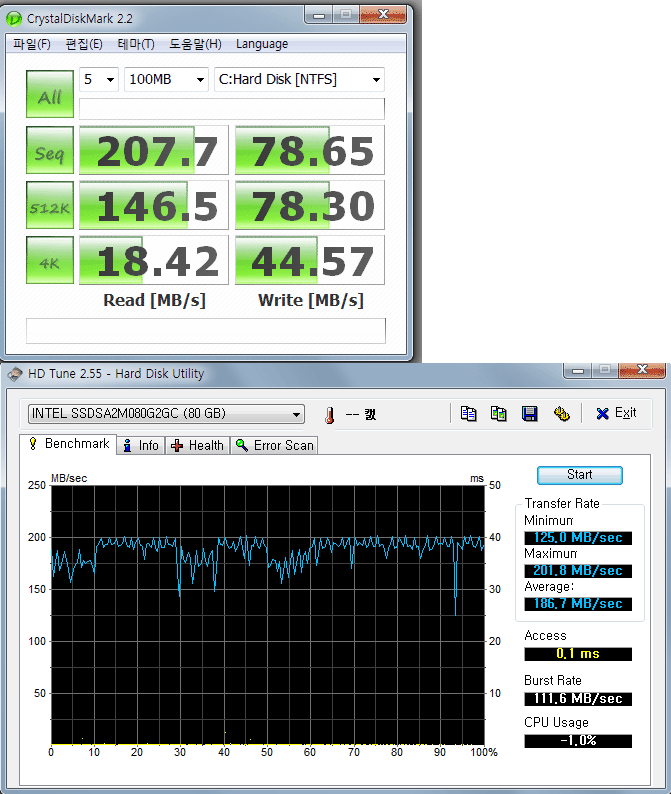671x794 pixels.
Task: Open the 100MB test size dropdown
Action: point(166,80)
